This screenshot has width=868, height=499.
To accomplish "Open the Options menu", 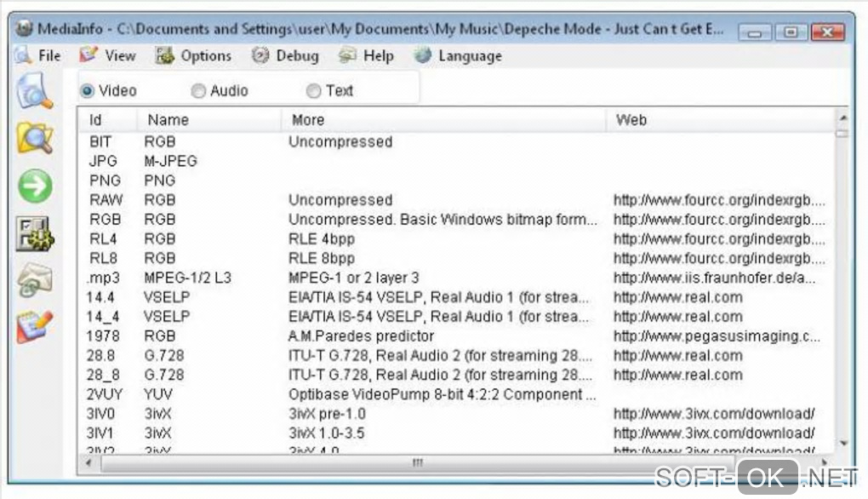I will (x=192, y=55).
